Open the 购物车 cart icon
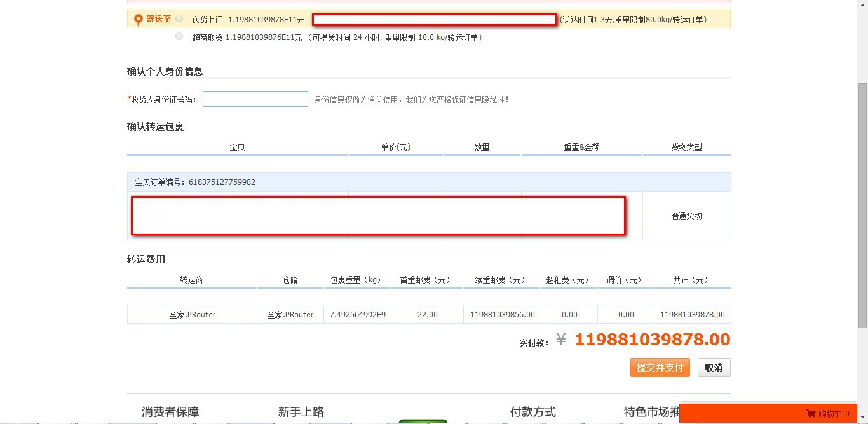The height and width of the screenshot is (424, 868). click(811, 414)
